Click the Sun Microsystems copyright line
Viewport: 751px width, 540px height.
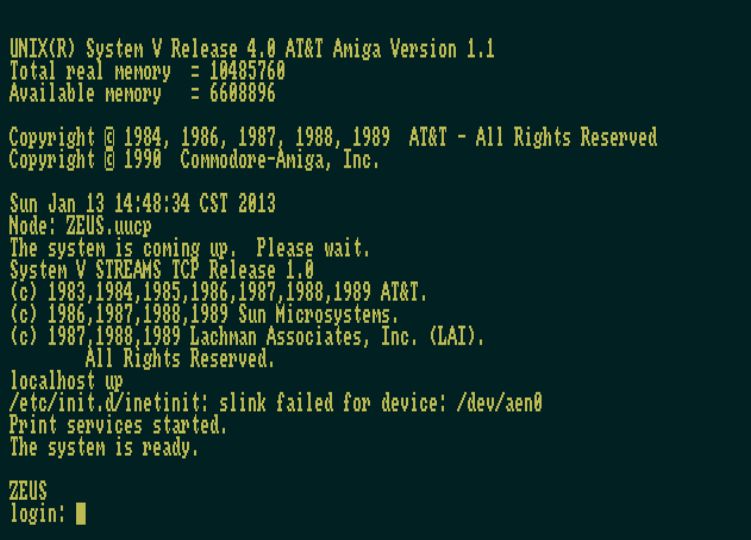204,315
